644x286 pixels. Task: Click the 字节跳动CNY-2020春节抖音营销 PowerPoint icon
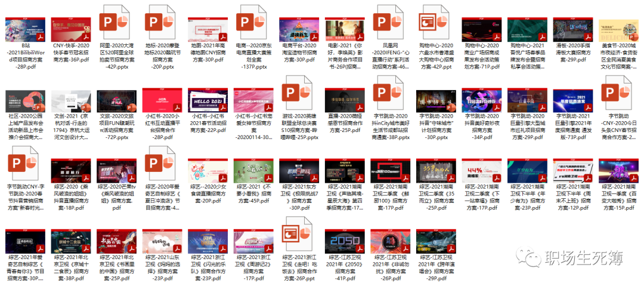click(23, 162)
